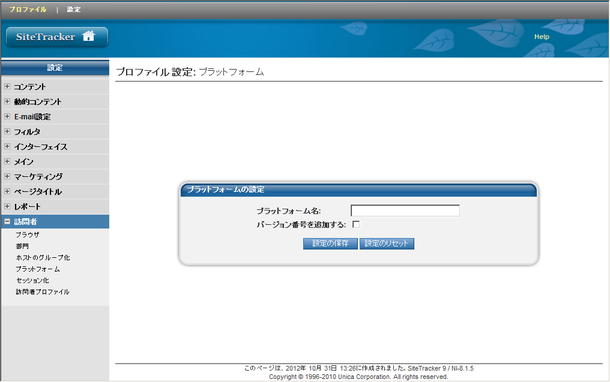
Task: Expand the ページタイトル plus icon
Action: (x=7, y=191)
